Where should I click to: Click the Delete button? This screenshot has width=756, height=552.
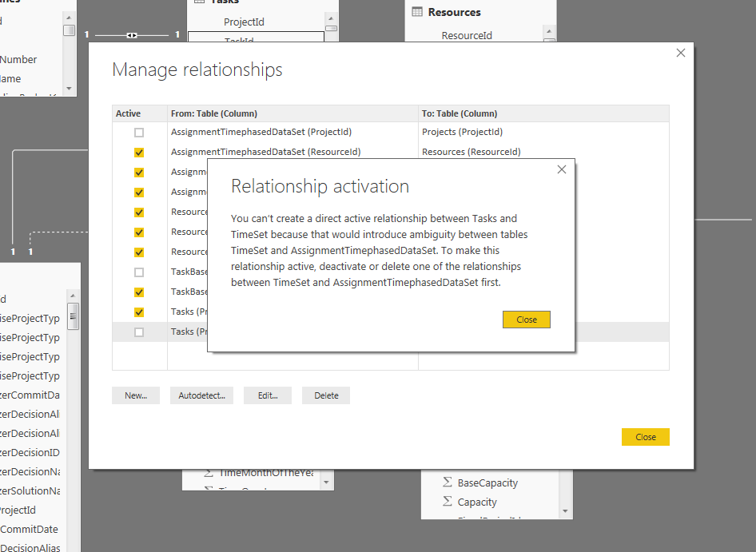[326, 395]
